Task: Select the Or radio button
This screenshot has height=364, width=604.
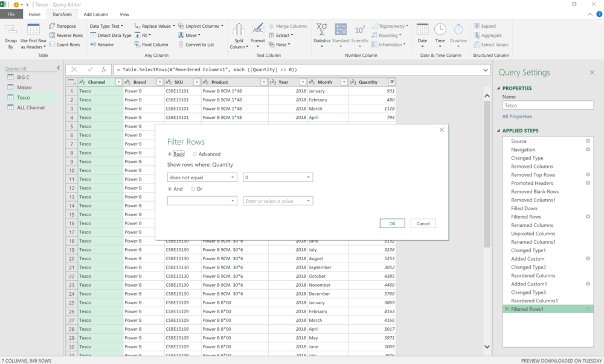Action: click(192, 188)
